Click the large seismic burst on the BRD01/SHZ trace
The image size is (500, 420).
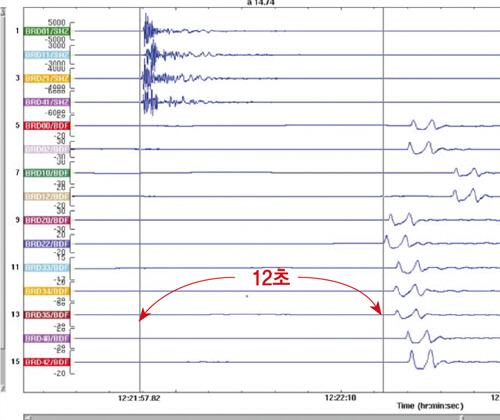(x=149, y=31)
